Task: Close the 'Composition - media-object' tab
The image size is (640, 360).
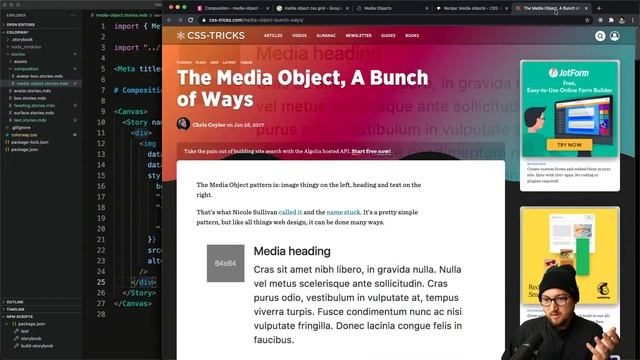Action: tap(268, 8)
